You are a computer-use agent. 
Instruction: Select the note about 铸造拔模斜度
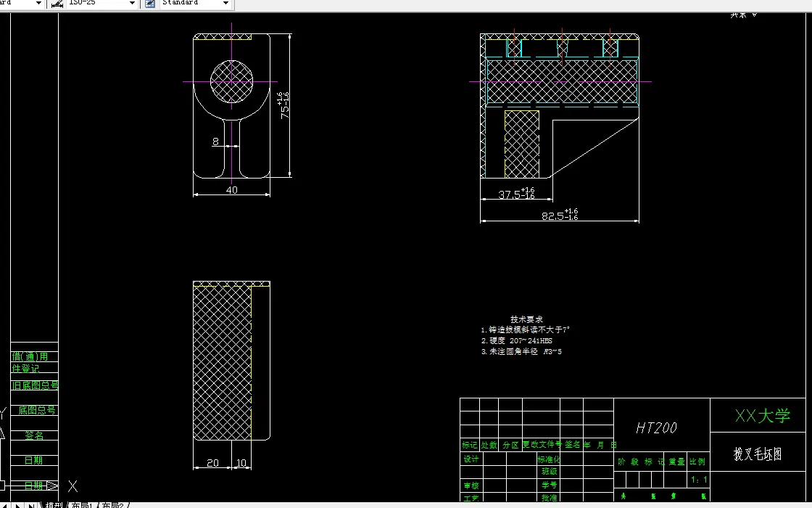[525, 329]
